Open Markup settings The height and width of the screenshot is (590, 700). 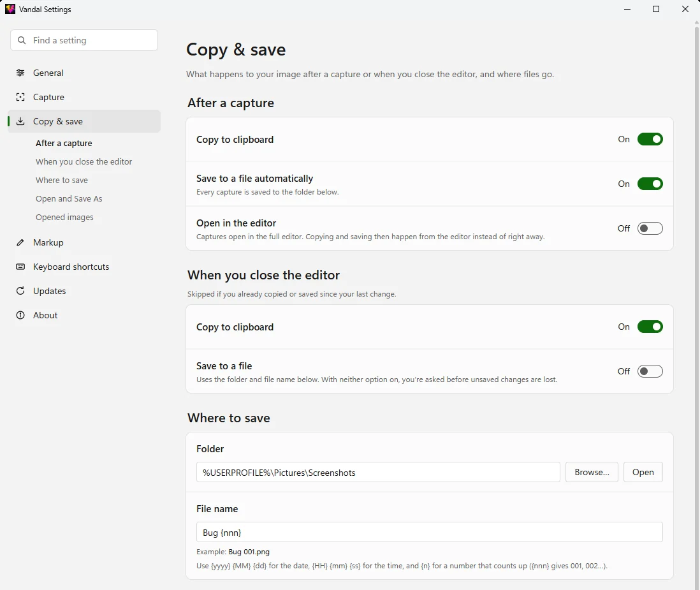point(84,242)
